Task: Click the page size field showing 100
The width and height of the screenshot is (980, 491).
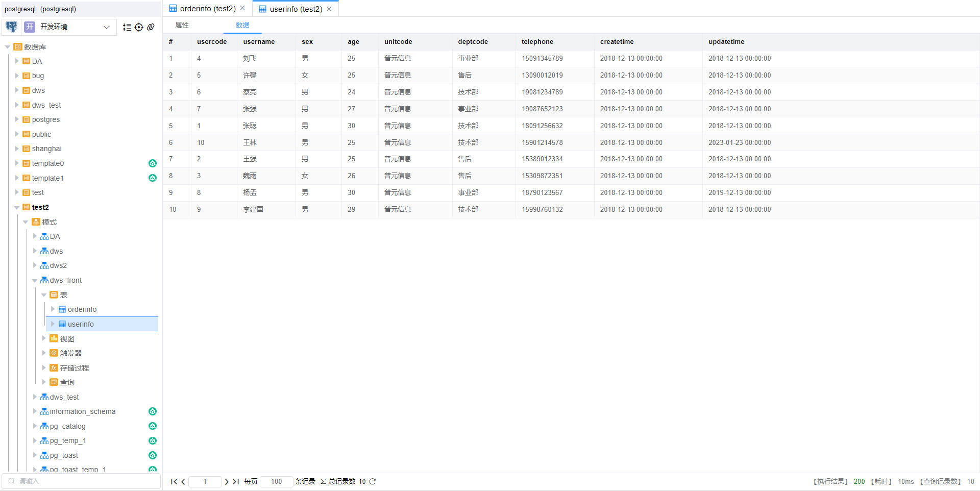Action: (x=276, y=481)
